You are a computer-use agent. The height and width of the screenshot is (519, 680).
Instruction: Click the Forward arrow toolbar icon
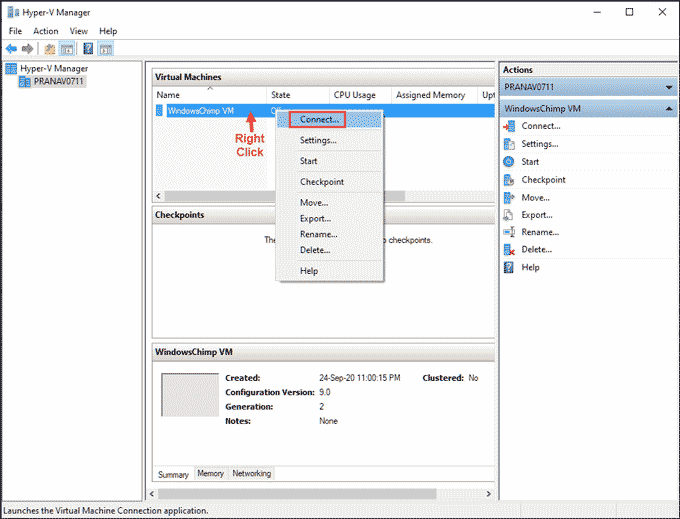(27, 49)
